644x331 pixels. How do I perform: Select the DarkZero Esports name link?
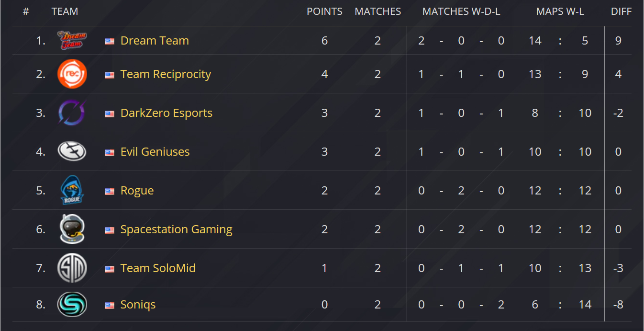click(166, 113)
